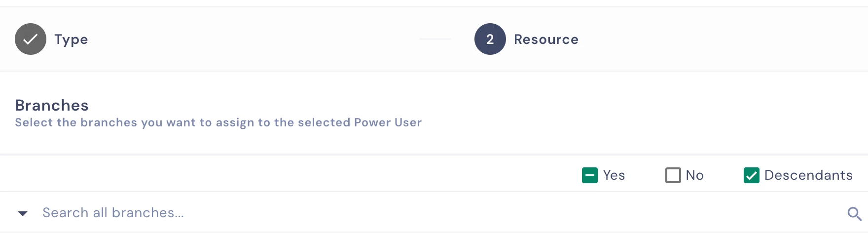
Task: Click the magnifying glass search icon
Action: (854, 213)
